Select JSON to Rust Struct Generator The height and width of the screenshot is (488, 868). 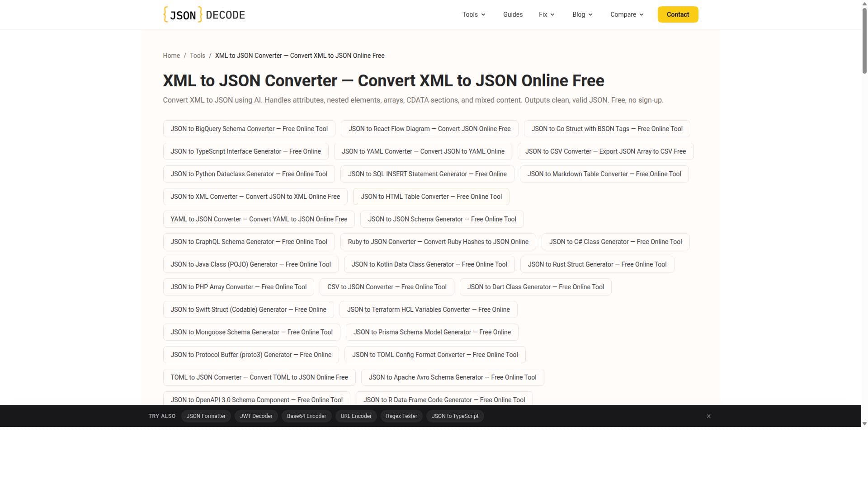(x=597, y=264)
